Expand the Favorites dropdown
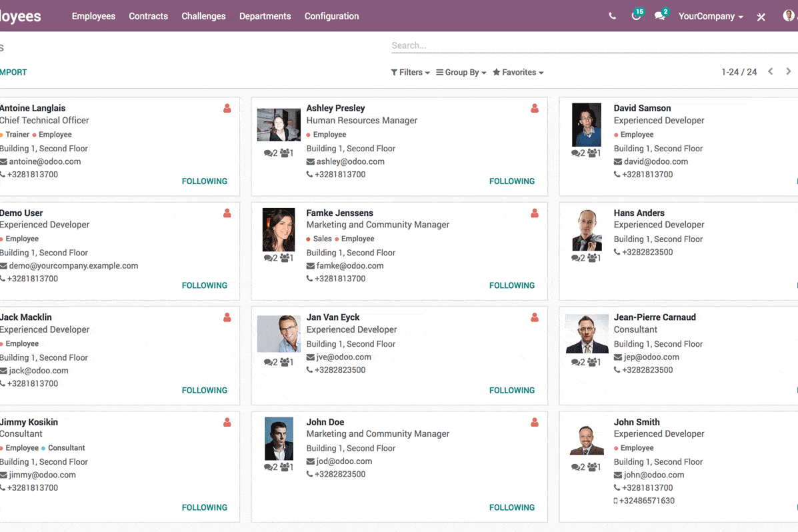Viewport: 798px width, 532px height. [x=518, y=72]
